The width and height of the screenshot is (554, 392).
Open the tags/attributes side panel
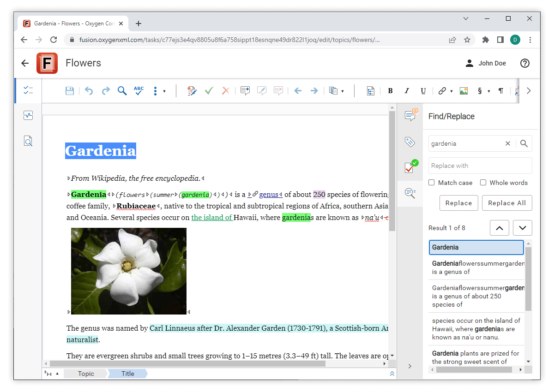[410, 142]
